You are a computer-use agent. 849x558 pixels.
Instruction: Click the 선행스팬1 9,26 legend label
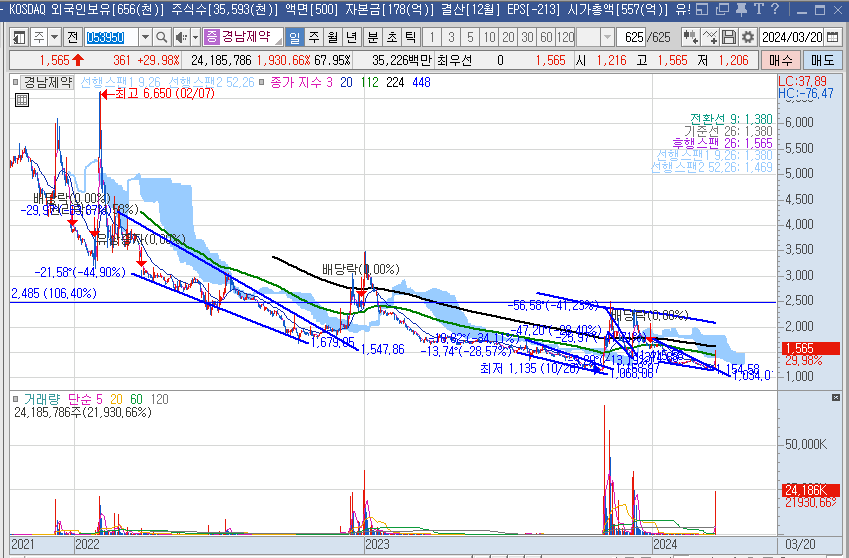(120, 83)
